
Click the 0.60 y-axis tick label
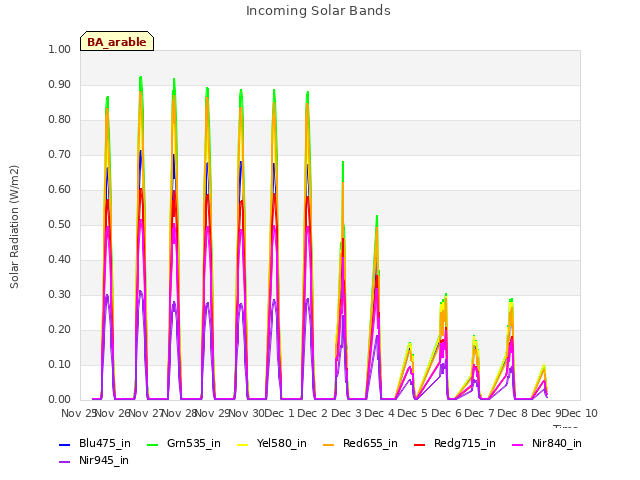[x=60, y=189]
